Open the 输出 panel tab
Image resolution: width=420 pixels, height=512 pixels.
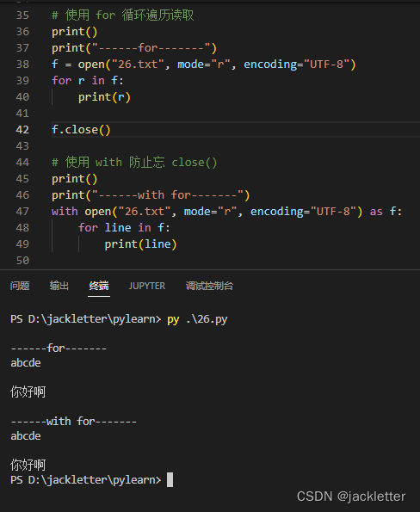pyautogui.click(x=59, y=286)
